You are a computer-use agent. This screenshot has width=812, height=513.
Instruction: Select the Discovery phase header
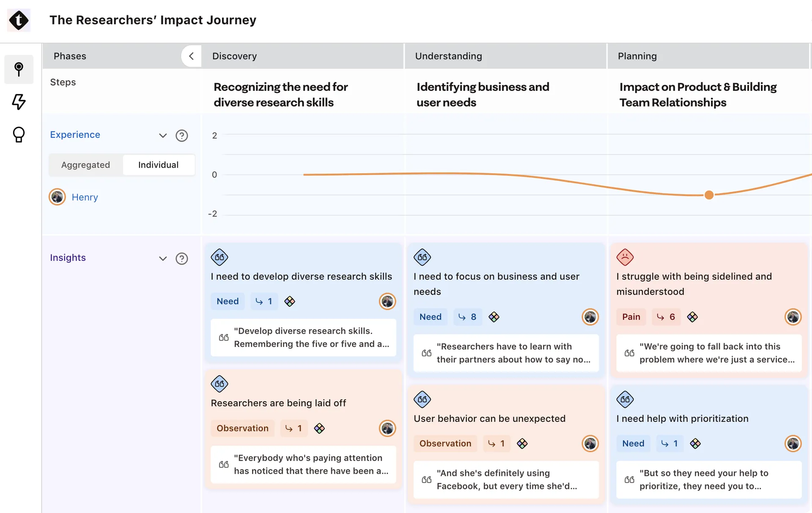coord(302,56)
